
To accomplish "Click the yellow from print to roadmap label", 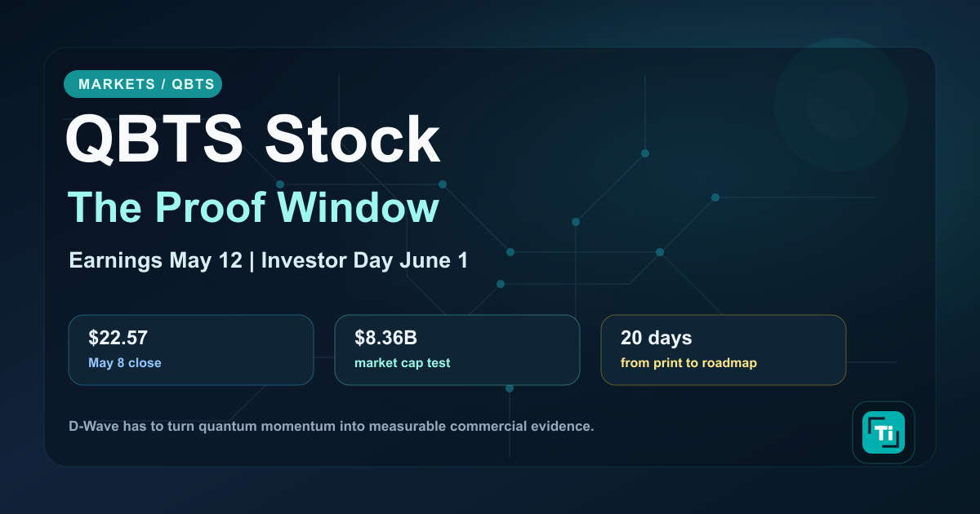I will pos(688,362).
